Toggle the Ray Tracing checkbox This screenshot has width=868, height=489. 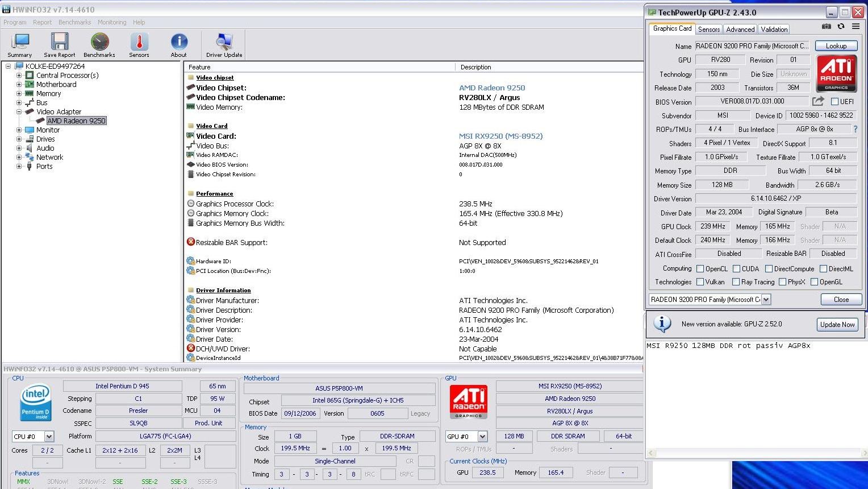(736, 282)
